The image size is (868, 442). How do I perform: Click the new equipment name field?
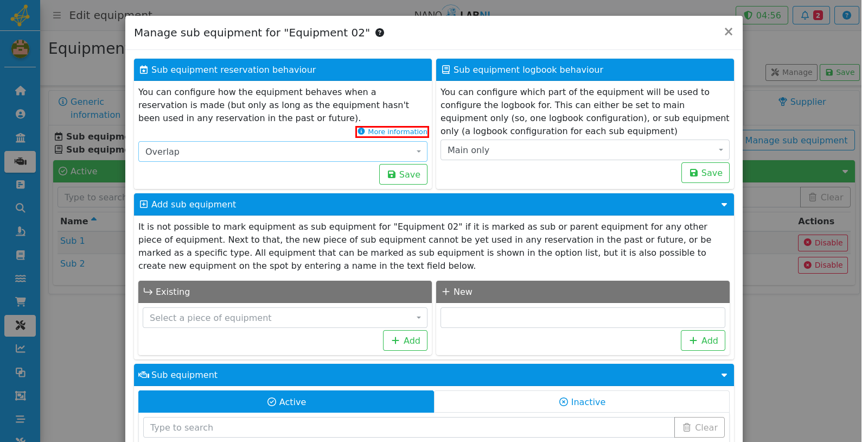pyautogui.click(x=583, y=318)
